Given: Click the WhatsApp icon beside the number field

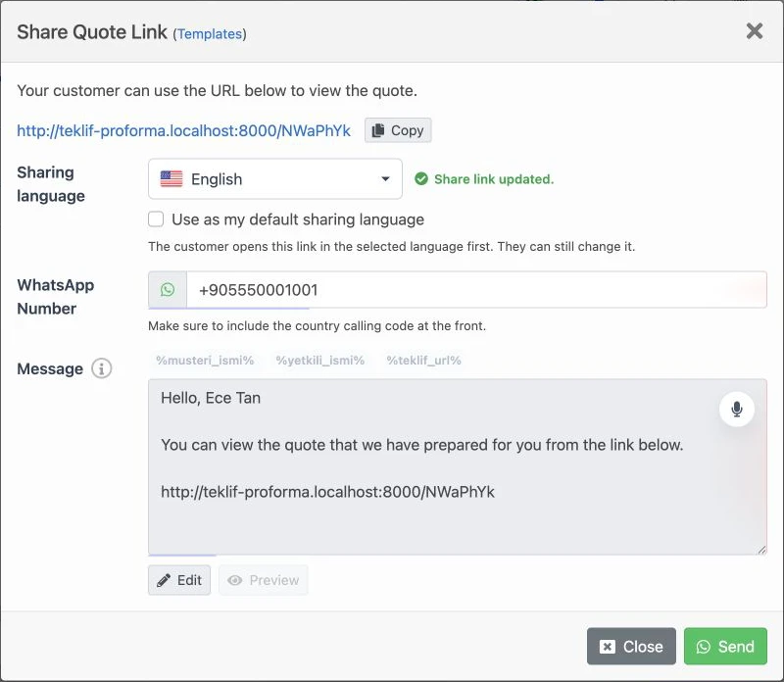Looking at the screenshot, I should [x=168, y=290].
